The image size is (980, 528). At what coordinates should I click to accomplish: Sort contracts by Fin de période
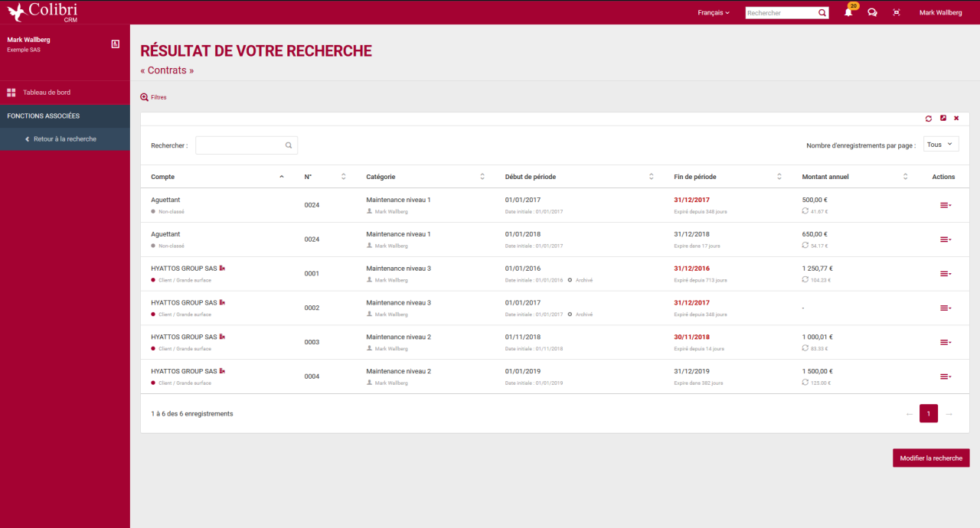tap(779, 176)
